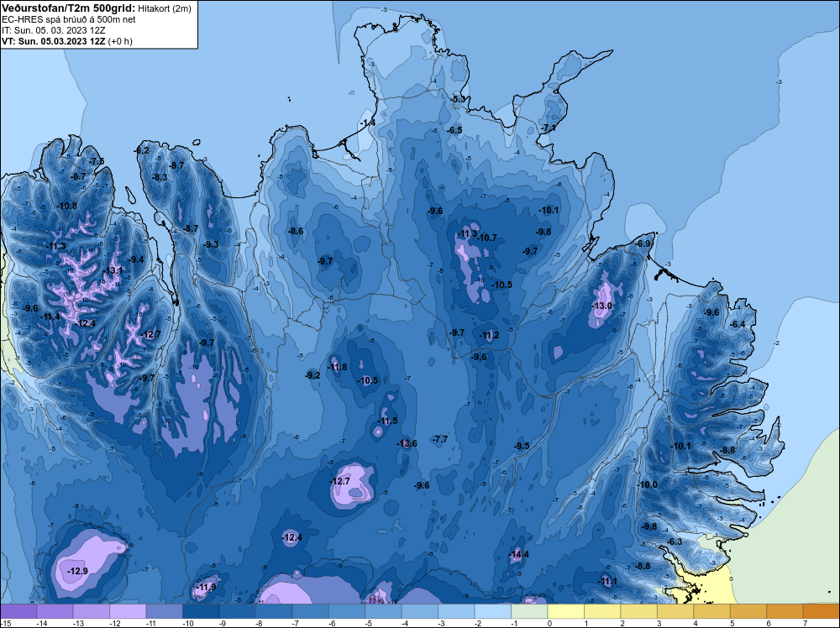
Task: Click the -13.6 temperature label
Action: pyautogui.click(x=407, y=443)
